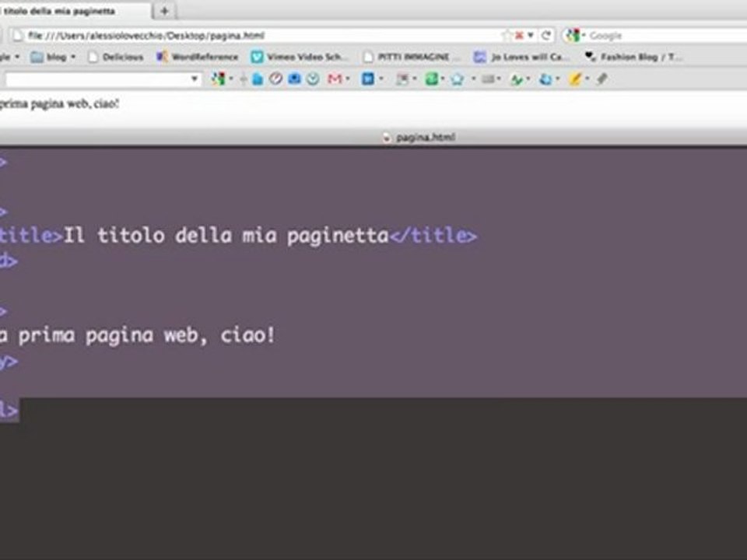Click the round clock toolbar icon
747x560 pixels.
pos(313,79)
